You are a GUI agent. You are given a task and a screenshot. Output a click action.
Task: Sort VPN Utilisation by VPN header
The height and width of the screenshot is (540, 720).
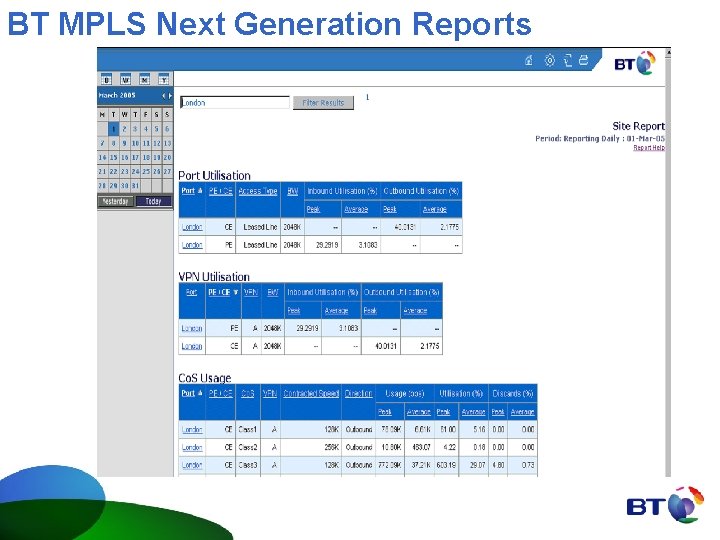pyautogui.click(x=251, y=292)
